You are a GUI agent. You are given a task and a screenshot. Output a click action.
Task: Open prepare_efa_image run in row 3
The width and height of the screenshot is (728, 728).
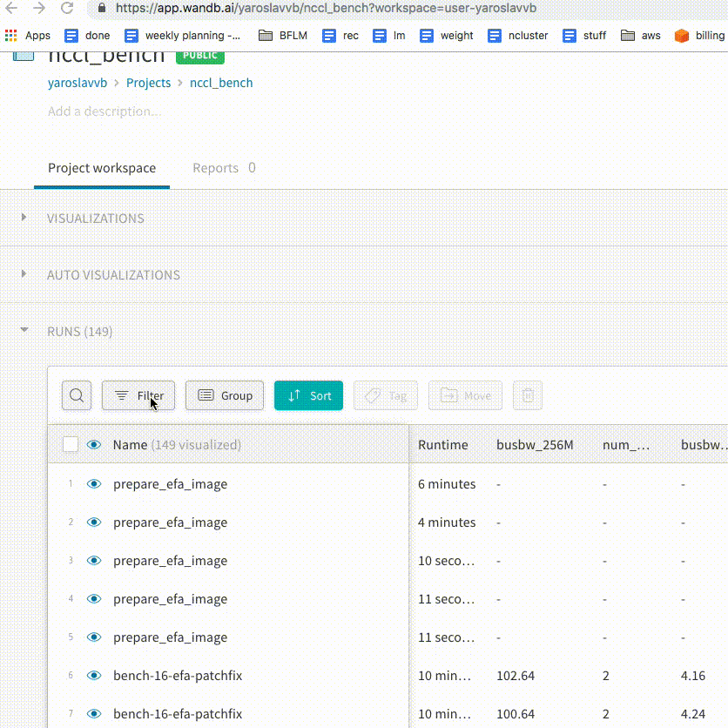[171, 561]
